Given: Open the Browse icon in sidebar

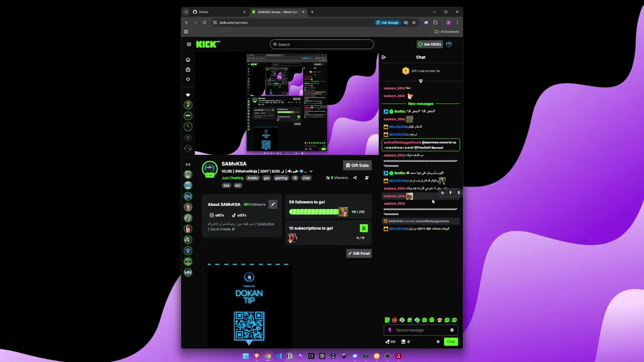Looking at the screenshot, I should tap(188, 70).
